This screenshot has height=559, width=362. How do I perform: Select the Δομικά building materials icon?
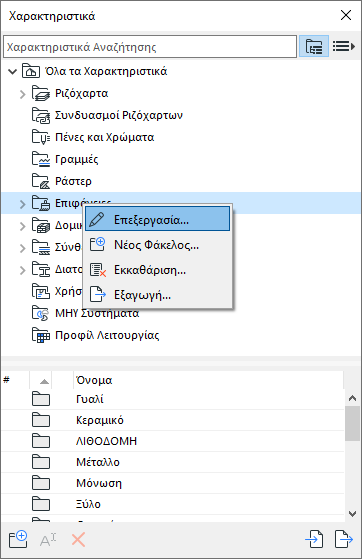[x=41, y=225]
